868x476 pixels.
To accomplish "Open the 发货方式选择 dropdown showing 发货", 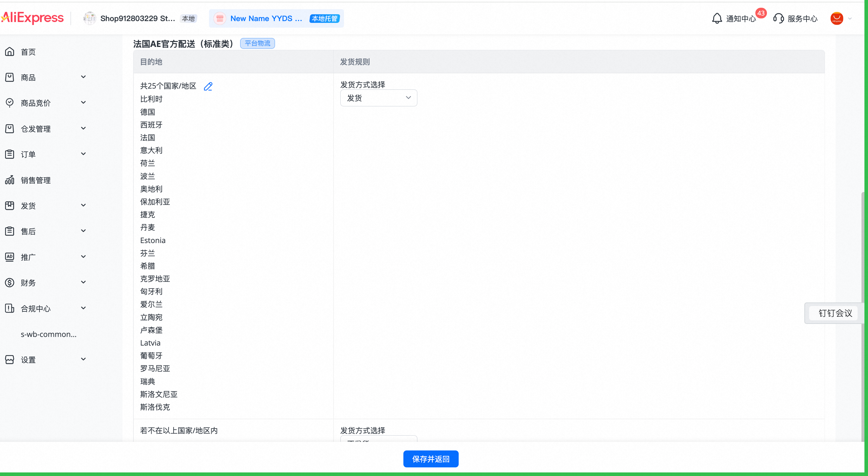I will click(x=378, y=98).
